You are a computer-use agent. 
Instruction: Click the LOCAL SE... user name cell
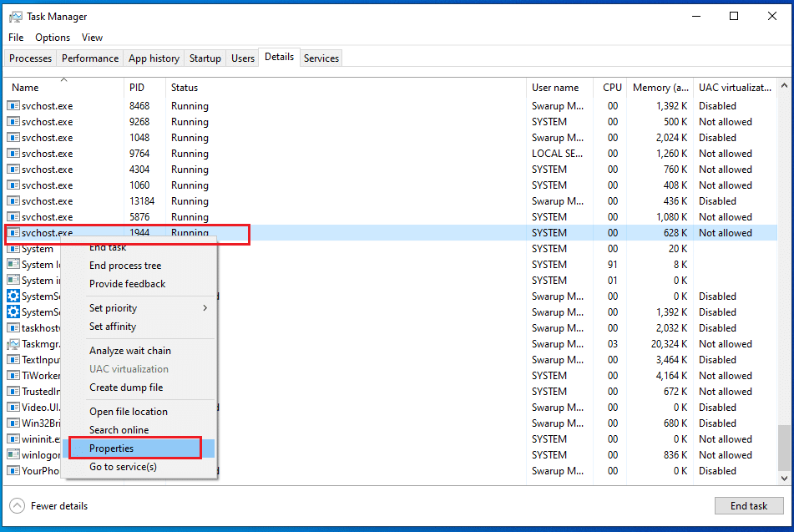coord(557,154)
